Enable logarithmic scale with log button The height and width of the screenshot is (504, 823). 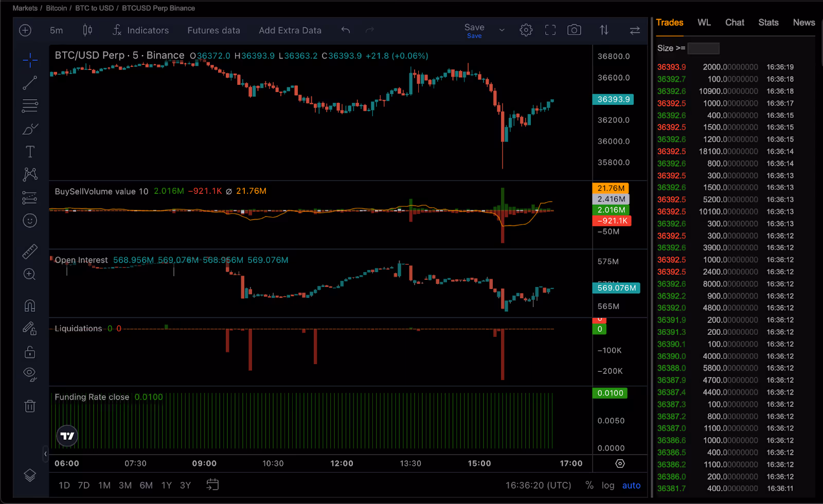tap(608, 485)
